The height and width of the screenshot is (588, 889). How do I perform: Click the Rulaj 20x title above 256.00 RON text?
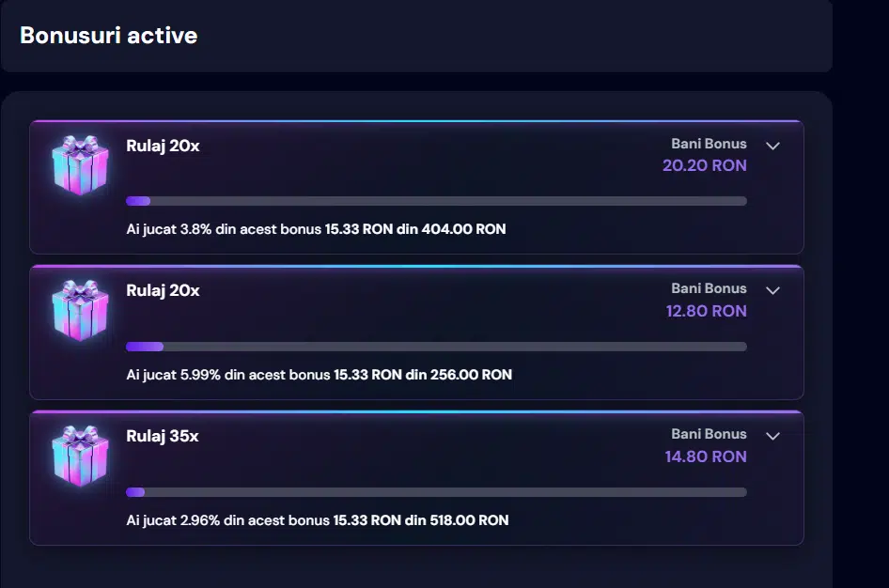(x=163, y=290)
